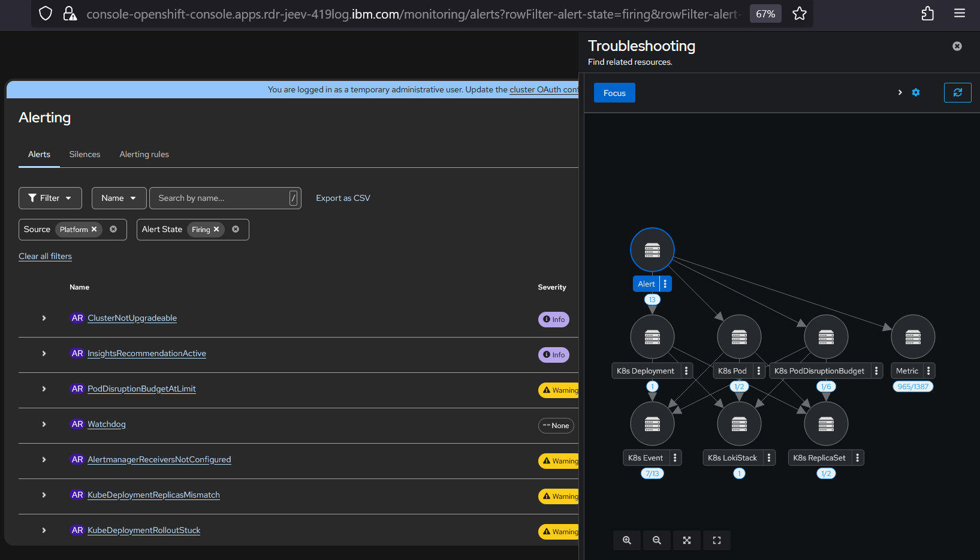Open Metric node kebab menu
The image size is (980, 560).
[x=928, y=371]
